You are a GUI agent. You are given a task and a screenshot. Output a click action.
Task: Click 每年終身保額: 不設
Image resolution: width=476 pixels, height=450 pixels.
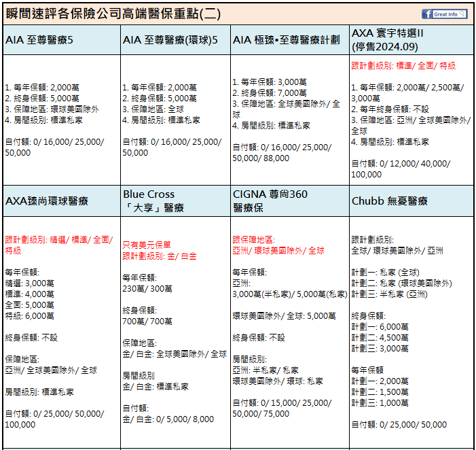click(x=390, y=109)
